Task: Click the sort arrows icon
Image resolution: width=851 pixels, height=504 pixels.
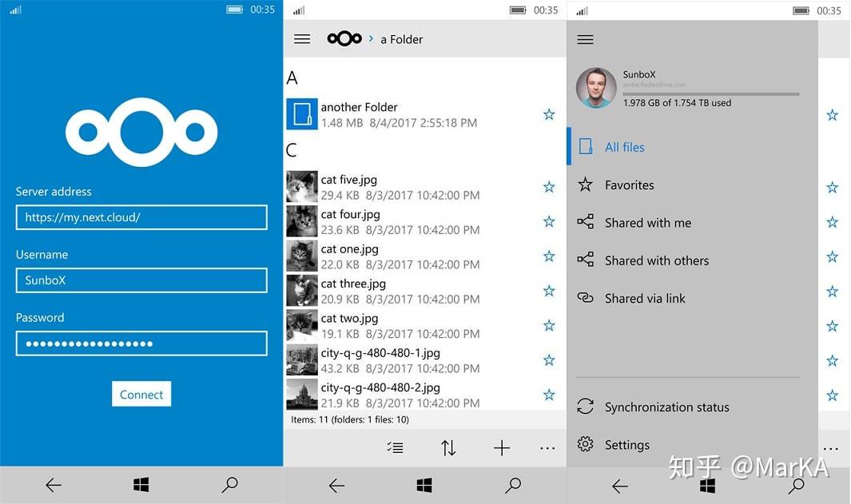Action: point(448,447)
